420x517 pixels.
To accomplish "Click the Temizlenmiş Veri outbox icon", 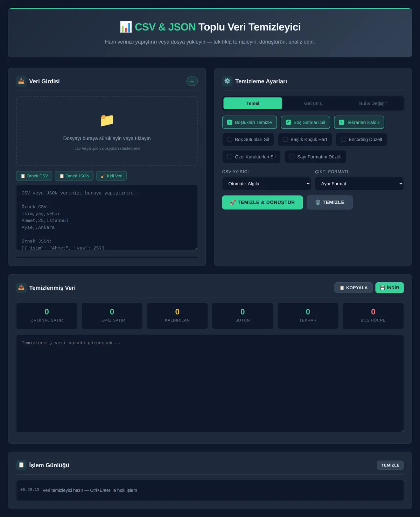I will 21,288.
